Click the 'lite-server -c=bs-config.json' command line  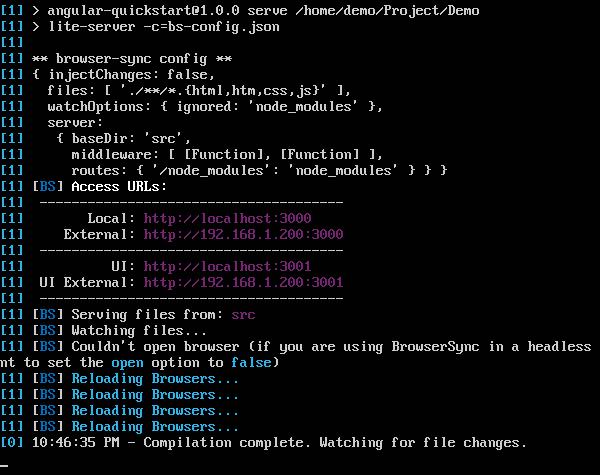[164, 27]
